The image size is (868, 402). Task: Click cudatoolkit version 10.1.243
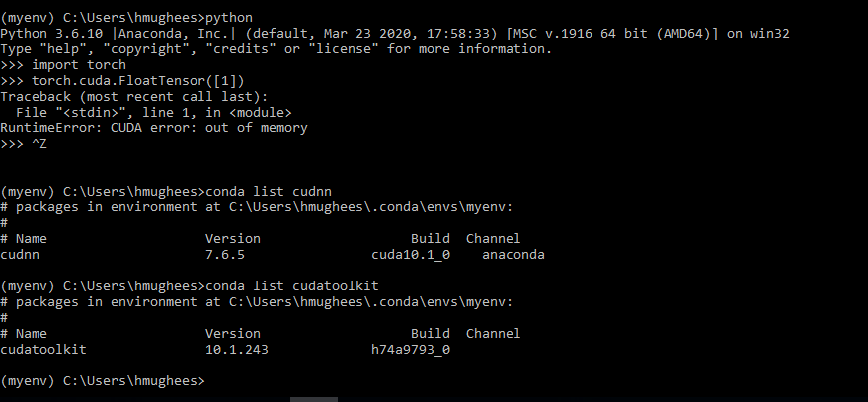coord(237,350)
